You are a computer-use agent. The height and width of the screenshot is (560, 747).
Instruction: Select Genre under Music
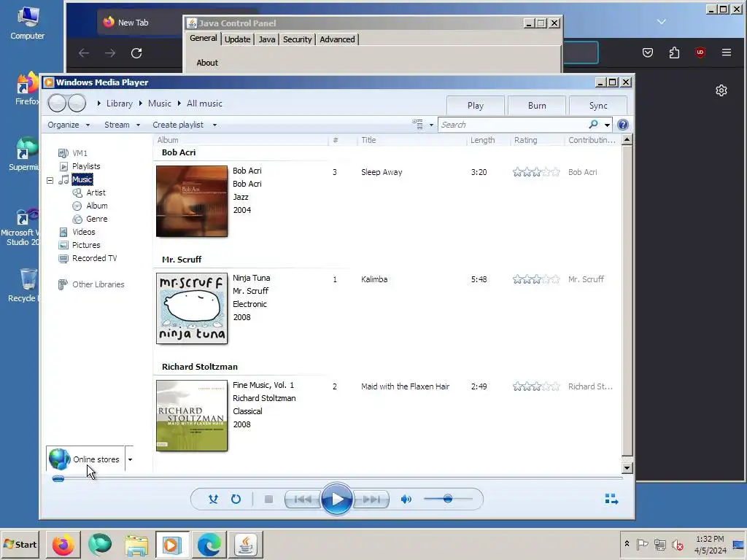coord(97,219)
